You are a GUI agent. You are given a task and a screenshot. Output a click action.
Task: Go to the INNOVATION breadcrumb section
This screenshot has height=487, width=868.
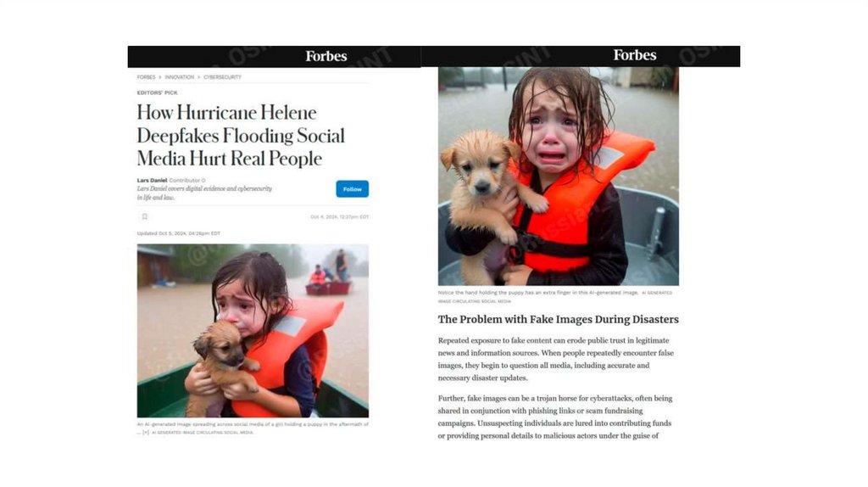[180, 77]
